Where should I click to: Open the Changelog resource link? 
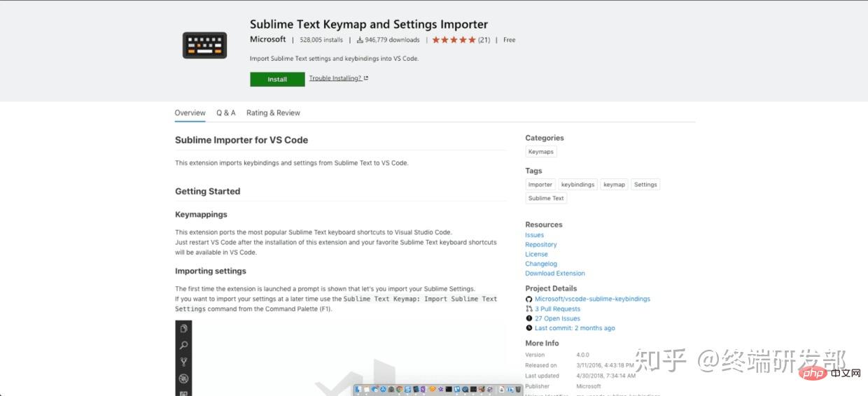pyautogui.click(x=541, y=264)
